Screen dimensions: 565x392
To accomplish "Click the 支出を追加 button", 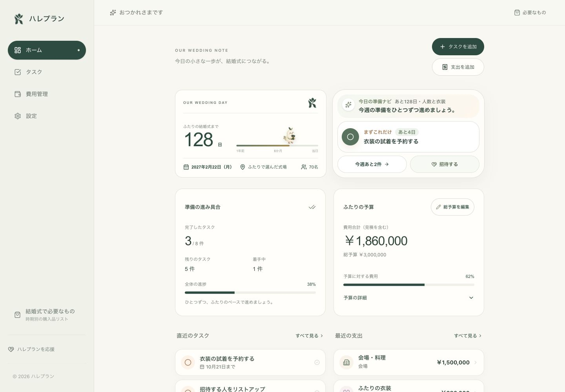I will coord(458,67).
